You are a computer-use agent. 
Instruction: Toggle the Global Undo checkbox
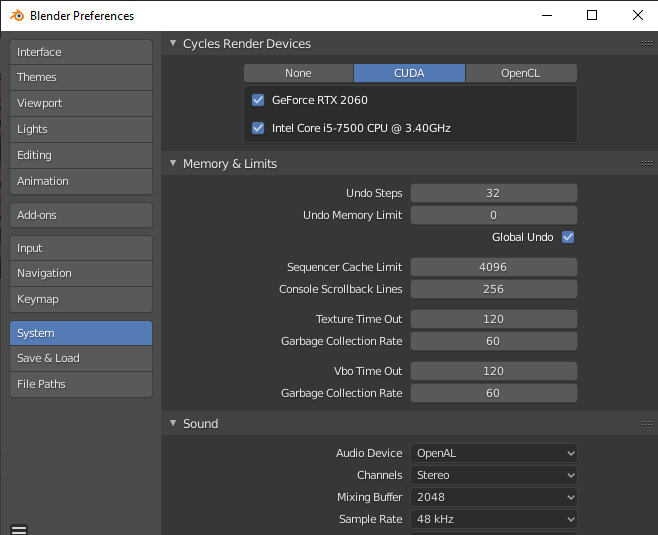point(568,237)
